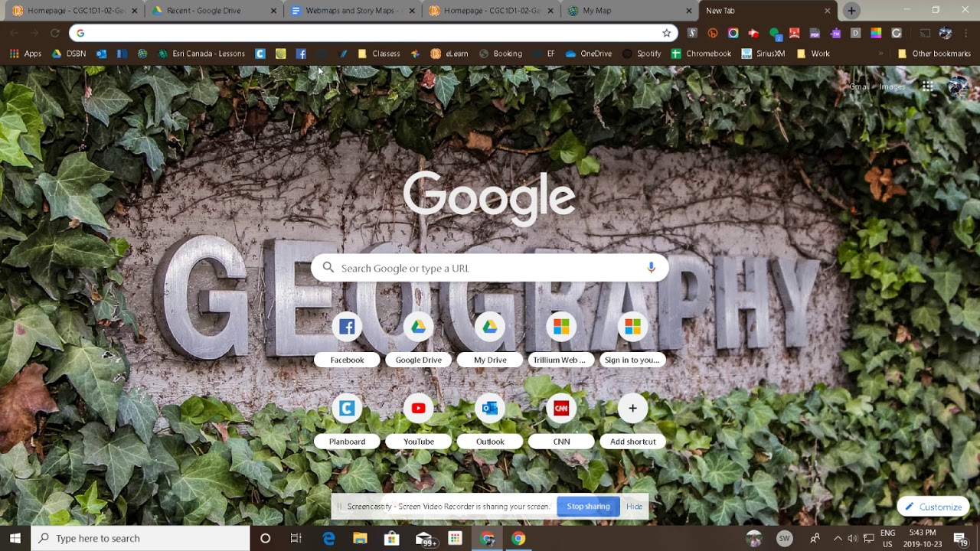Open the Facebook shortcut tile
980x551 pixels.
pos(347,339)
